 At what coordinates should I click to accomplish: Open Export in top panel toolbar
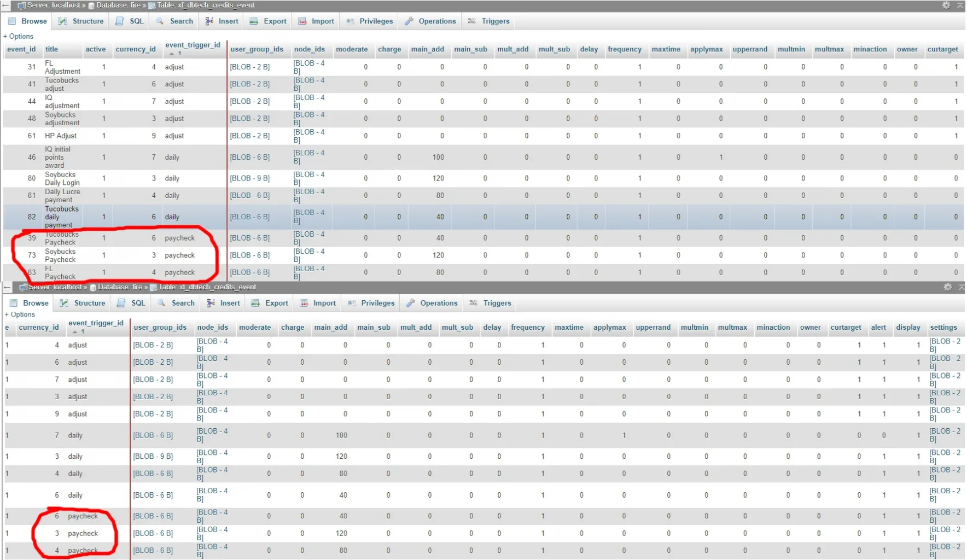(x=268, y=21)
